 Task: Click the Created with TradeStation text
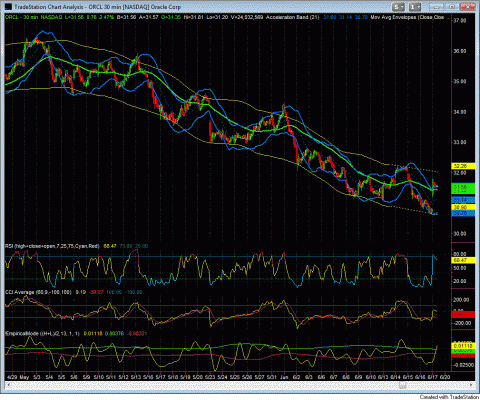pyautogui.click(x=448, y=396)
